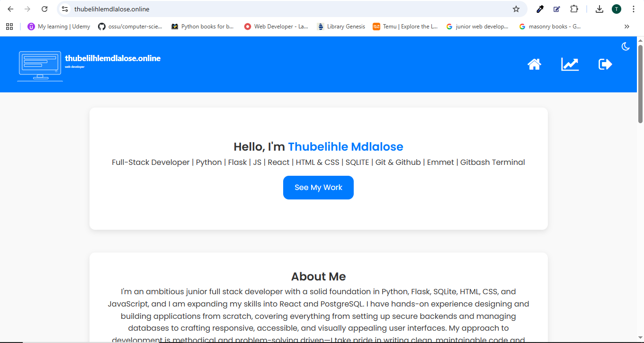View site information icon in address bar

point(65,9)
